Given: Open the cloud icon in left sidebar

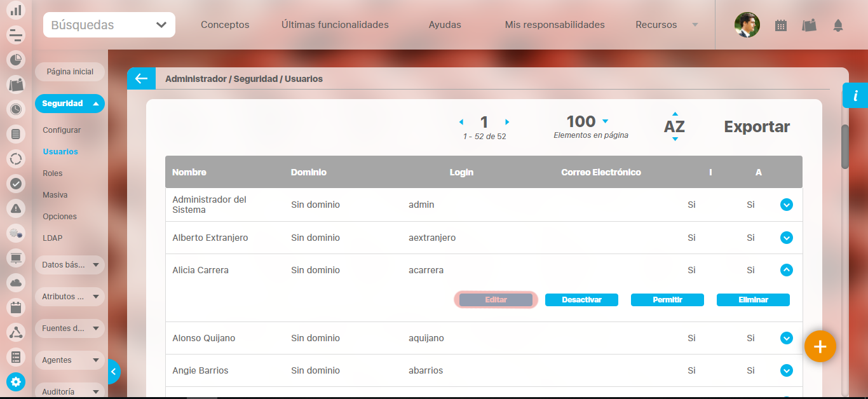Looking at the screenshot, I should point(16,283).
